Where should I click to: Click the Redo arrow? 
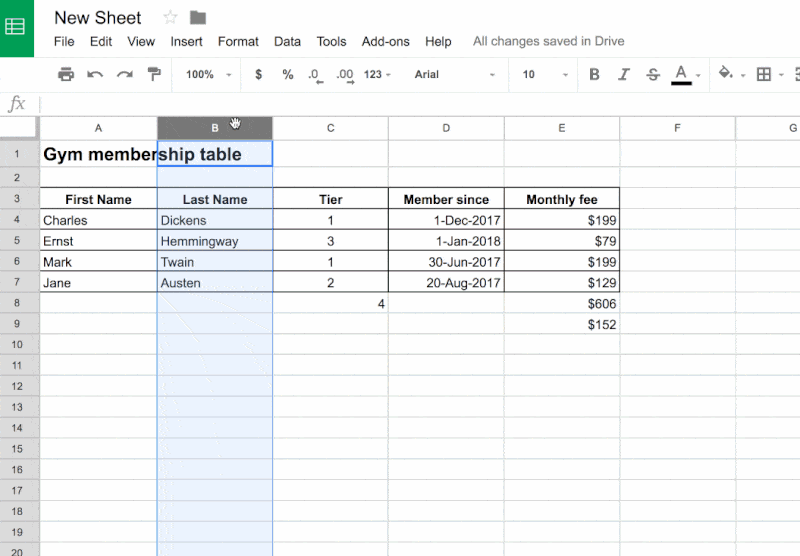point(125,75)
